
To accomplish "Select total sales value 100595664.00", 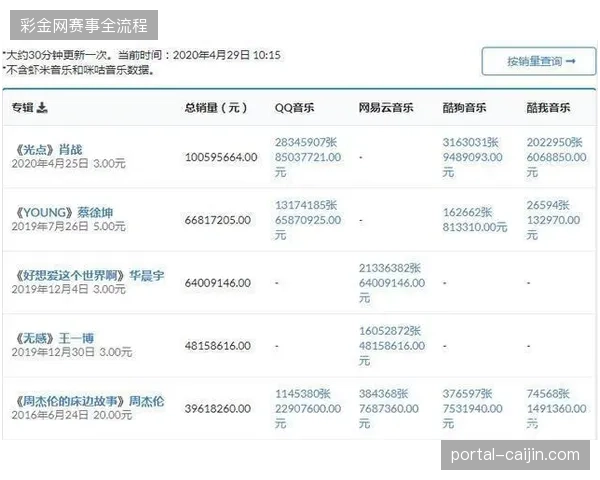I will pyautogui.click(x=221, y=157).
